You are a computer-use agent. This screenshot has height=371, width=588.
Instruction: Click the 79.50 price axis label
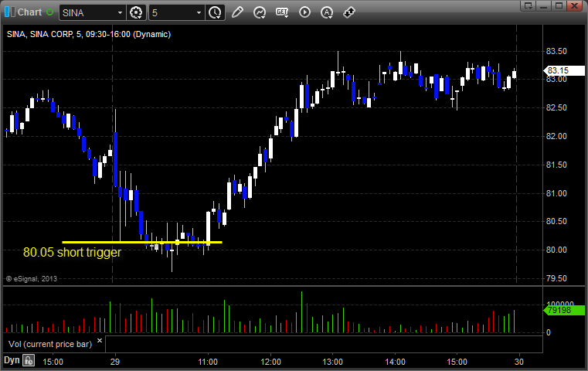556,278
